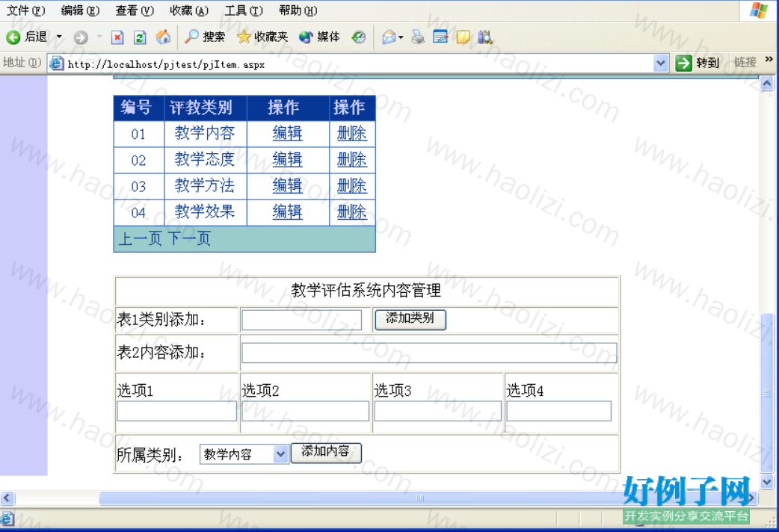Viewport: 779px width, 532px height.
Task: Click the 下一页 pager link
Action: 189,238
